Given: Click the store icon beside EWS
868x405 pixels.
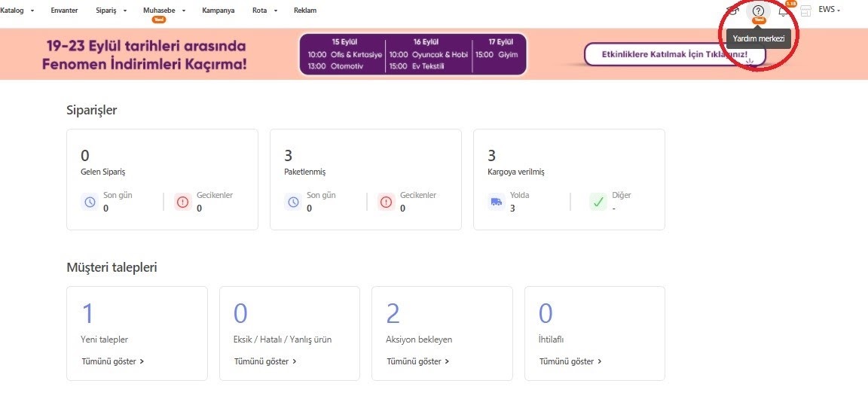Looking at the screenshot, I should pos(806,11).
